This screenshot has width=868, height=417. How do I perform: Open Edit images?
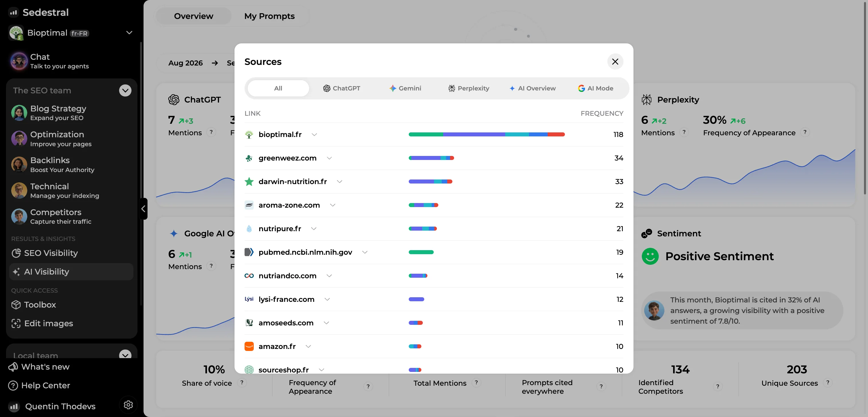click(x=71, y=324)
